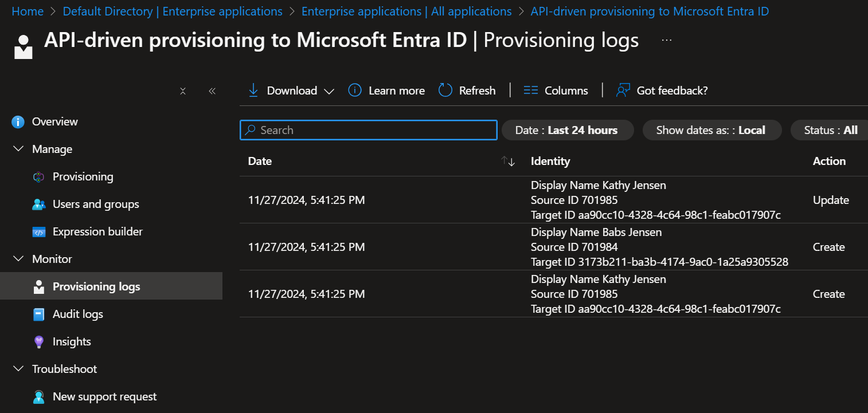
Task: Open Provisioning under Manage
Action: [x=83, y=176]
